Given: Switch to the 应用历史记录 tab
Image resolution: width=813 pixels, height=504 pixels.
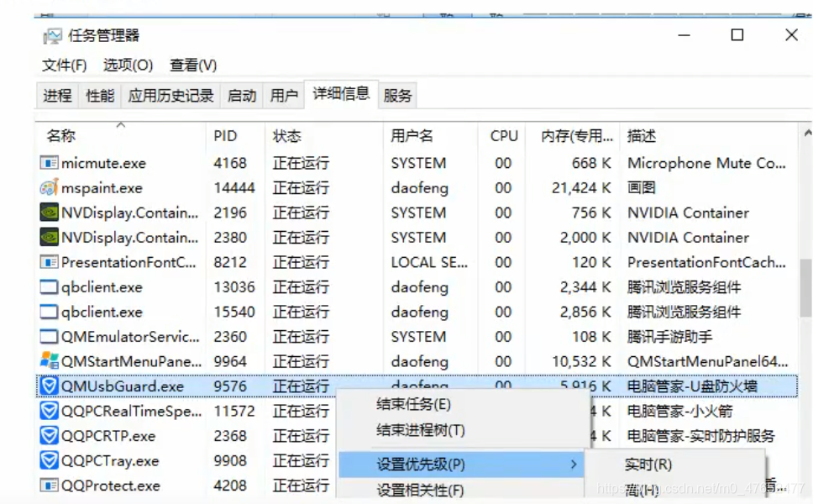Looking at the screenshot, I should click(170, 96).
